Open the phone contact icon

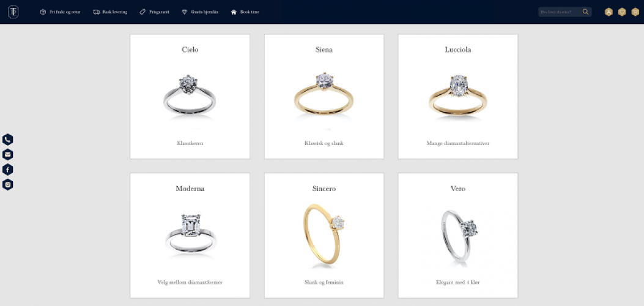(x=8, y=140)
